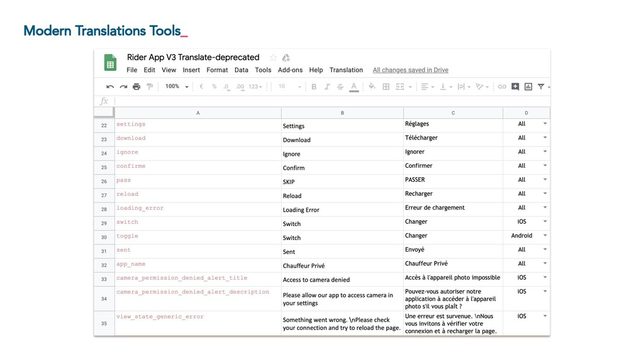This screenshot has height=362, width=644.
Task: Insert a comment using toolbar icon
Action: (515, 87)
